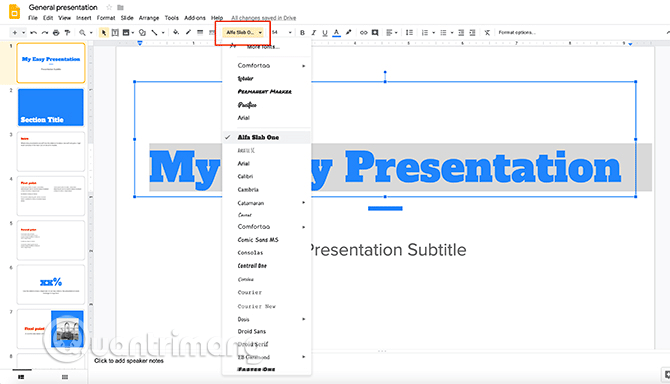Screen dimensions: 670x384
Task: Click the line spacing icon
Action: (x=409, y=32)
